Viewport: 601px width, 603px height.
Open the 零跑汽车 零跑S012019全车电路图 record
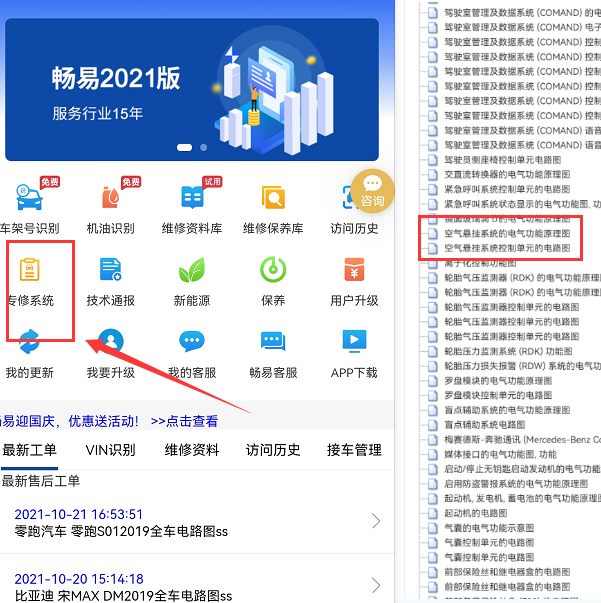121,531
